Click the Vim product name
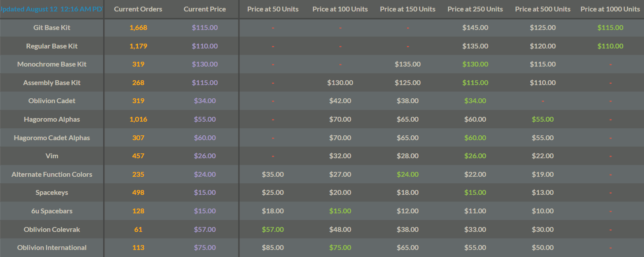 coord(52,156)
